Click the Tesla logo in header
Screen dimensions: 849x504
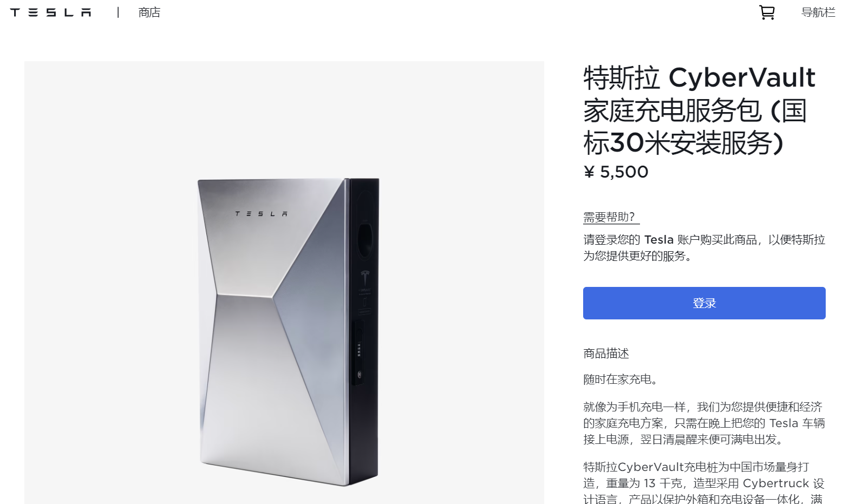[x=51, y=12]
